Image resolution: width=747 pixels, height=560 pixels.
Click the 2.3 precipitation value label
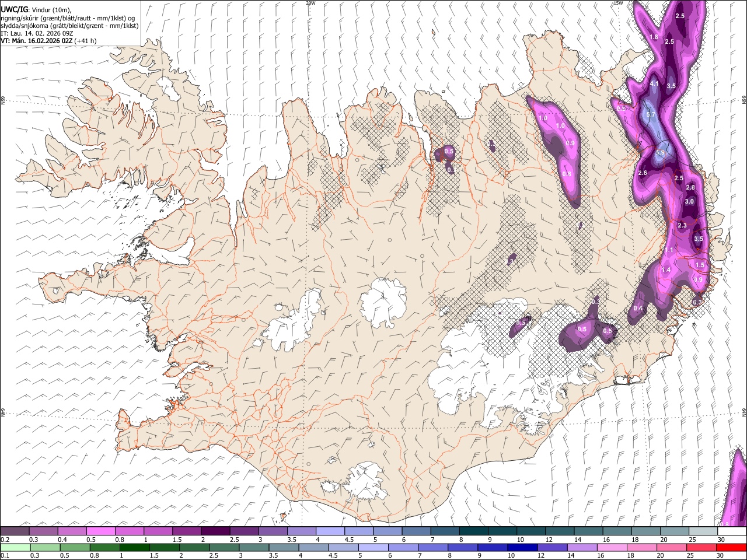[x=682, y=226]
